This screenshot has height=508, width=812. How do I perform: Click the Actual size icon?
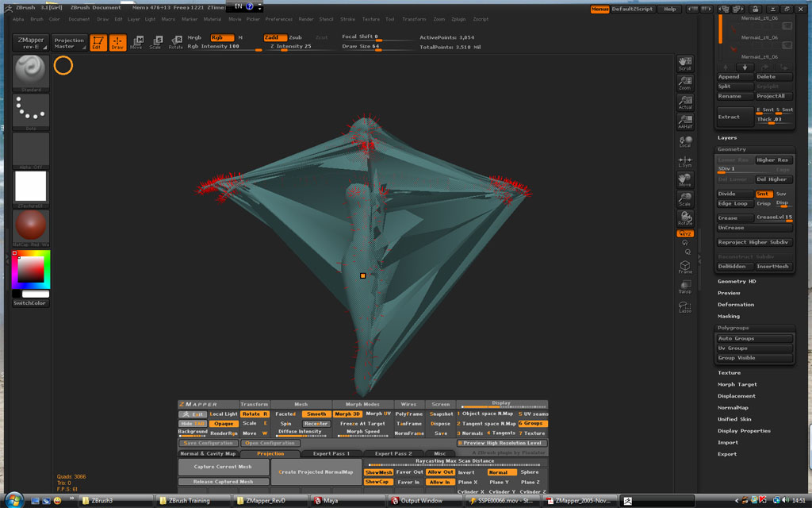[x=685, y=102]
